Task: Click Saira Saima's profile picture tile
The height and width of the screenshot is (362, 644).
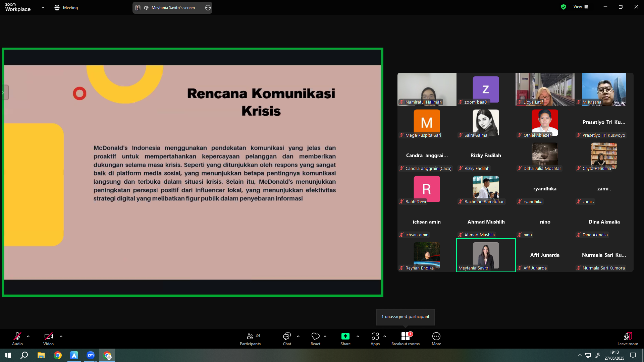Action: (x=486, y=122)
